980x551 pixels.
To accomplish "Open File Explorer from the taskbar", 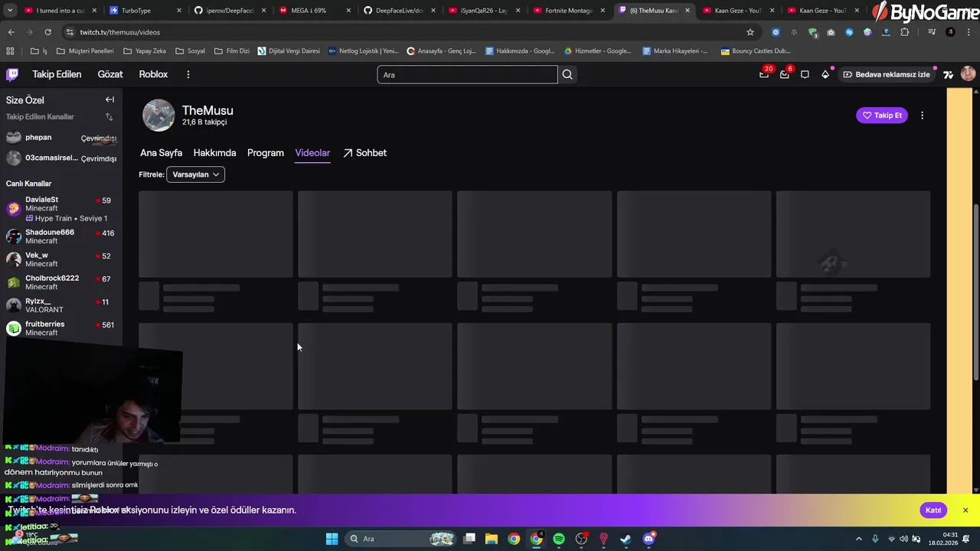I will click(491, 539).
